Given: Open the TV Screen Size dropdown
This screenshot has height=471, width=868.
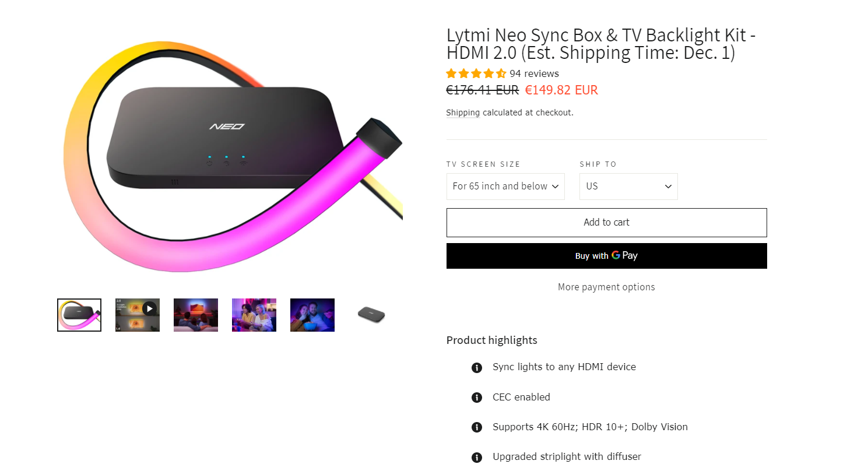Looking at the screenshot, I should pos(505,187).
